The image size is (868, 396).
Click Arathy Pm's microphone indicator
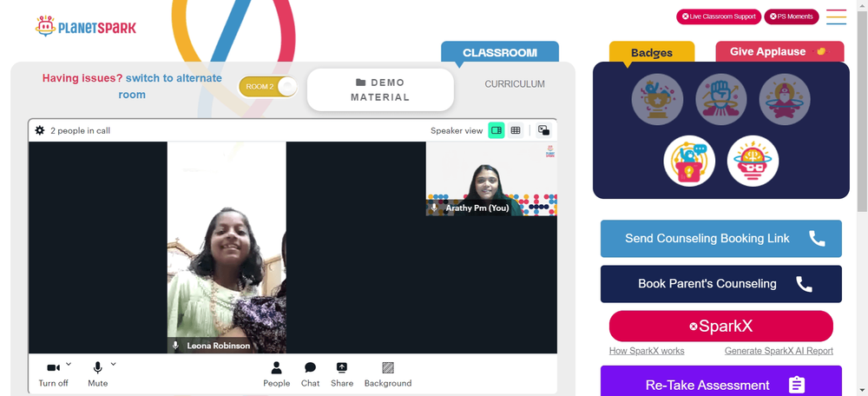[x=435, y=208]
